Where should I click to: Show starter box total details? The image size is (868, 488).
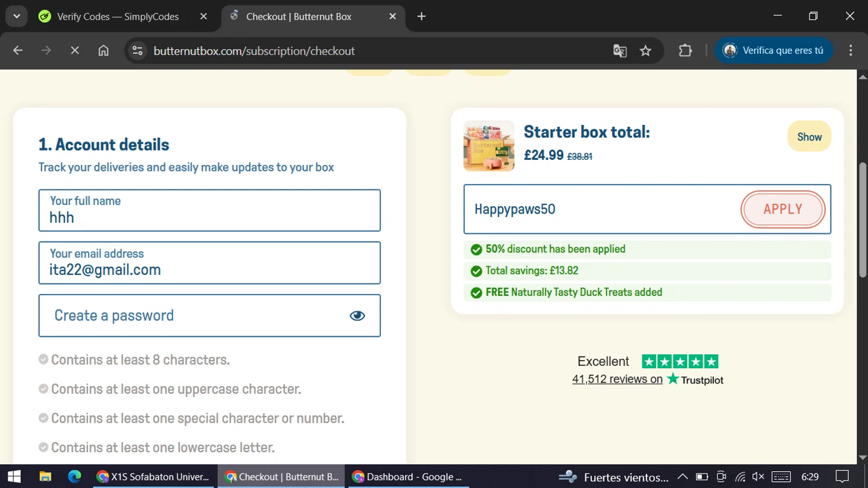[809, 137]
